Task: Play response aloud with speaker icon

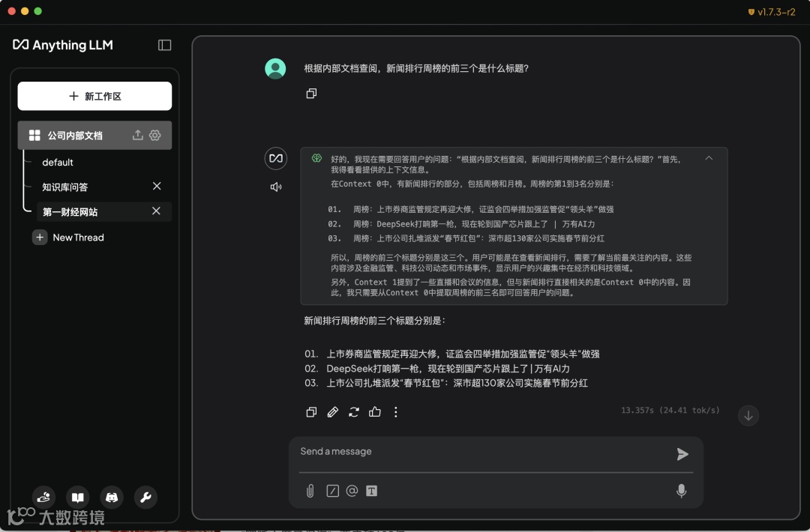Action: tap(276, 187)
